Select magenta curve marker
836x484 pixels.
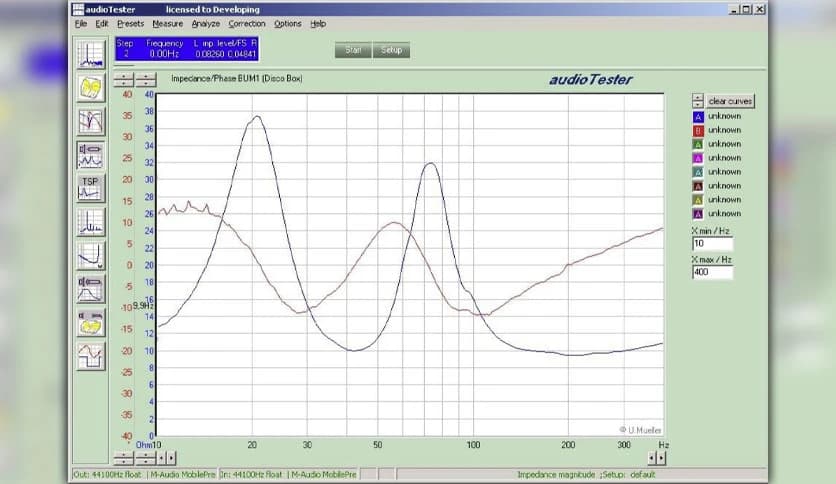click(x=698, y=158)
